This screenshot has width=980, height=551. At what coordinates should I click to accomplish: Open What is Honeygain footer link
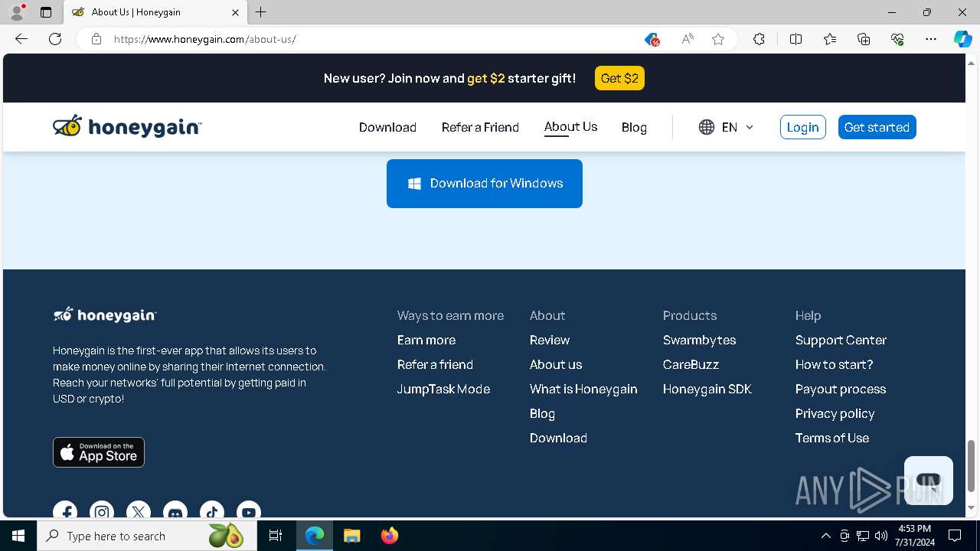point(583,389)
